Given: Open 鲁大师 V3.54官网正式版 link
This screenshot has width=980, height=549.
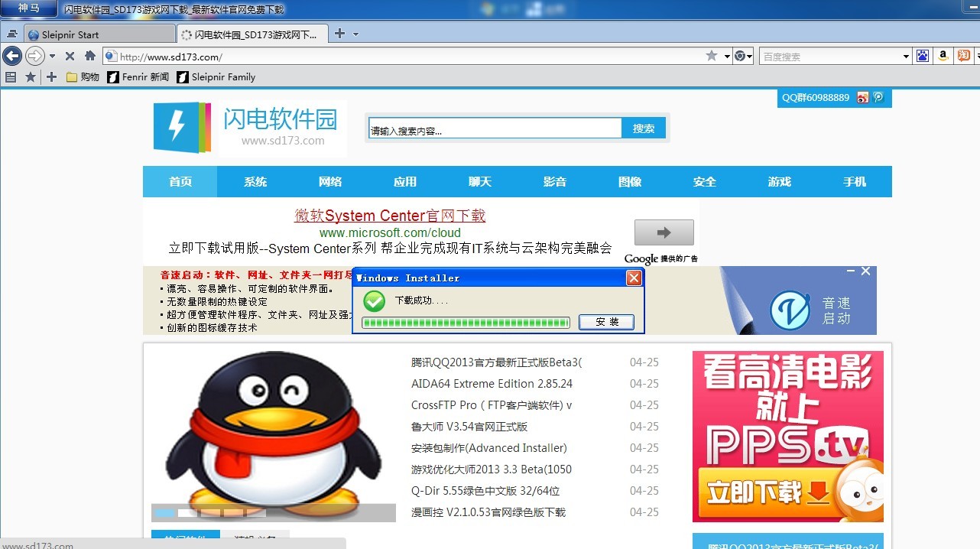Looking at the screenshot, I should pyautogui.click(x=469, y=427).
